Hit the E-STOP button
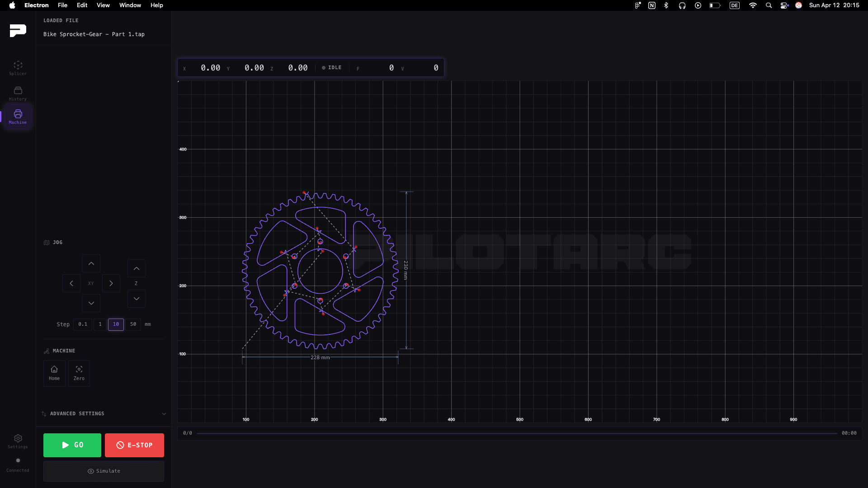The height and width of the screenshot is (488, 868). (134, 445)
